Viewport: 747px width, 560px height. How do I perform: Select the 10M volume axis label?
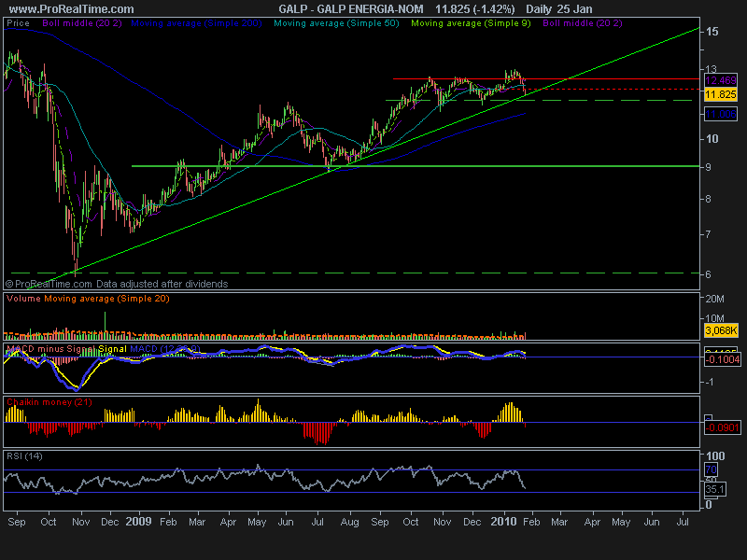(x=715, y=318)
